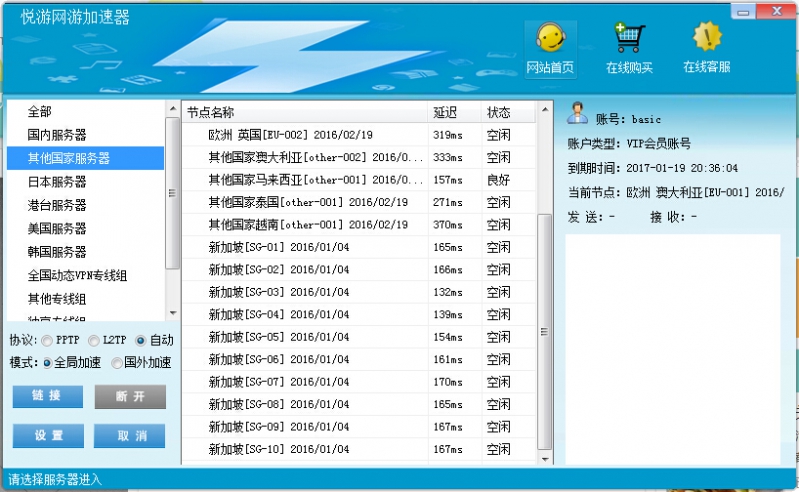Screen dimensions: 799x492
Task: Select node 其他国家澳大利亚[other-002]
Action: tap(359, 157)
